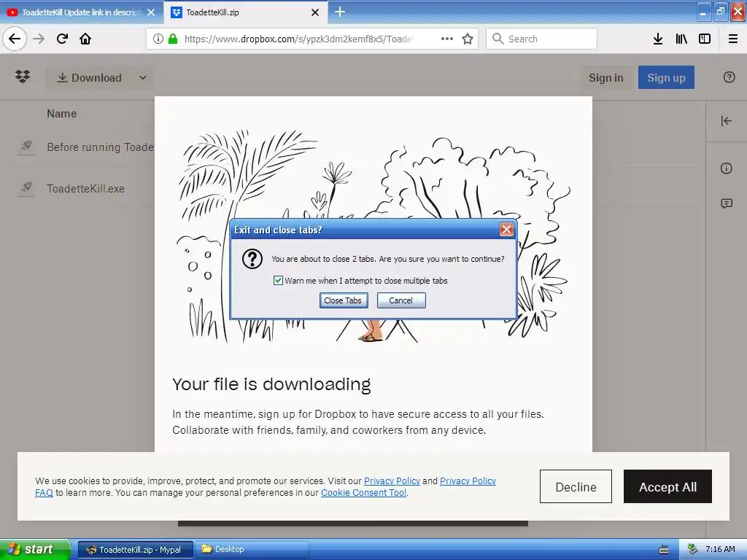Bookmark this page with the star icon
Screen dimensions: 747x560
468,39
